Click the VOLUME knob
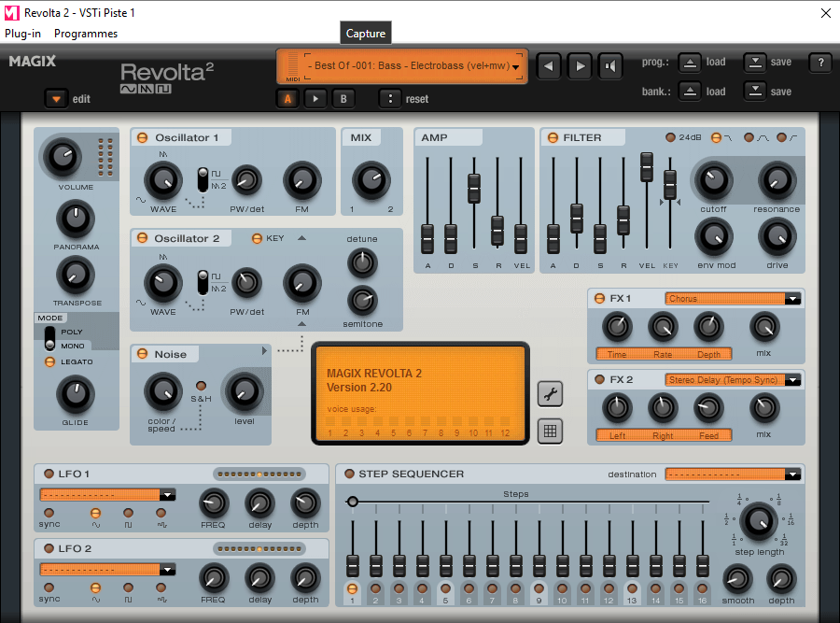The image size is (840, 623). point(63,157)
